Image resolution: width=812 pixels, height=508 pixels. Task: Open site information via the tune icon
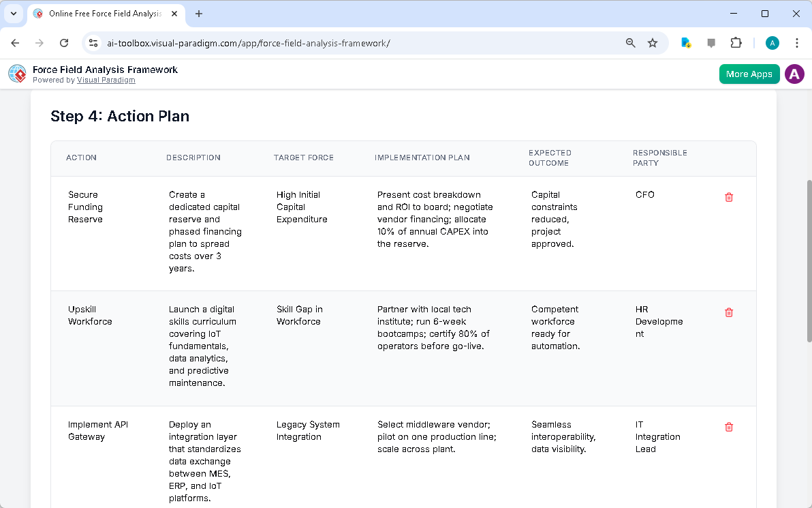93,42
